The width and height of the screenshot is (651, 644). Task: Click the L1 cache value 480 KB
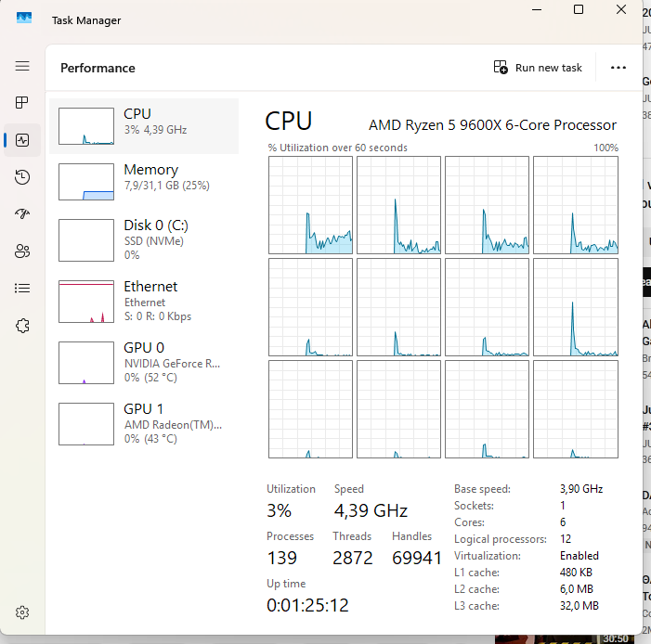[x=576, y=573]
